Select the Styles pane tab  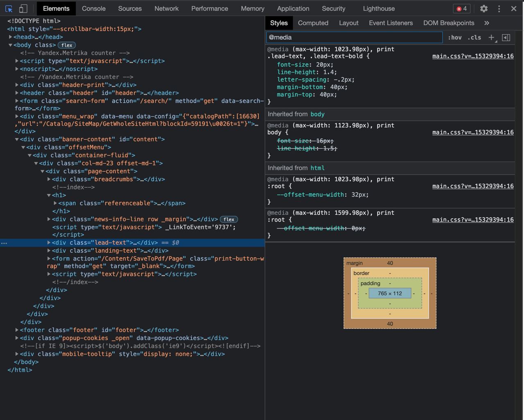point(279,23)
